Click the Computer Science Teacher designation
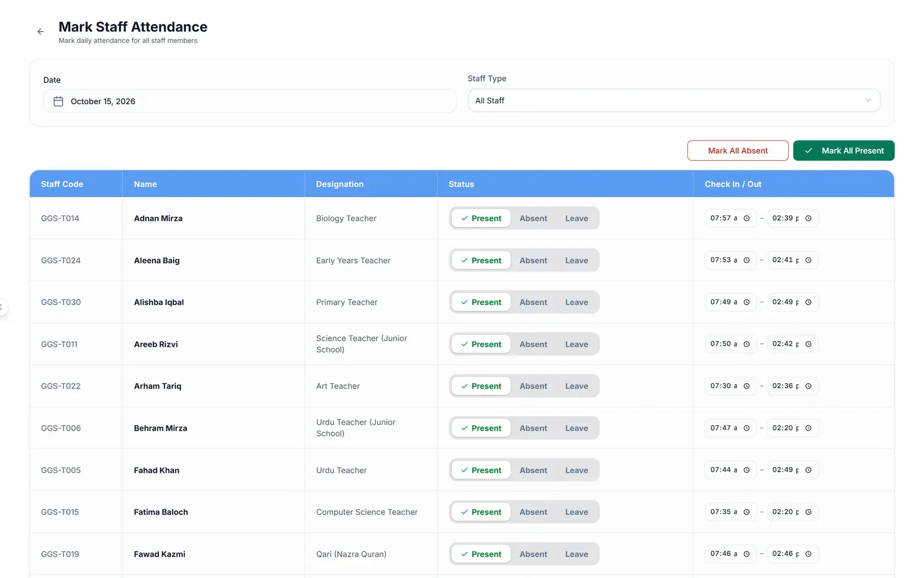 point(367,512)
